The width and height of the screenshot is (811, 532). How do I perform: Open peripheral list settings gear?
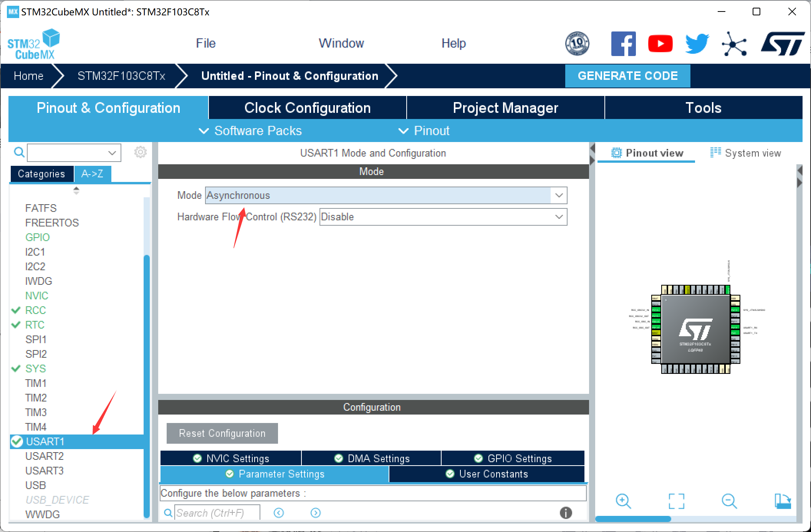[x=140, y=152]
